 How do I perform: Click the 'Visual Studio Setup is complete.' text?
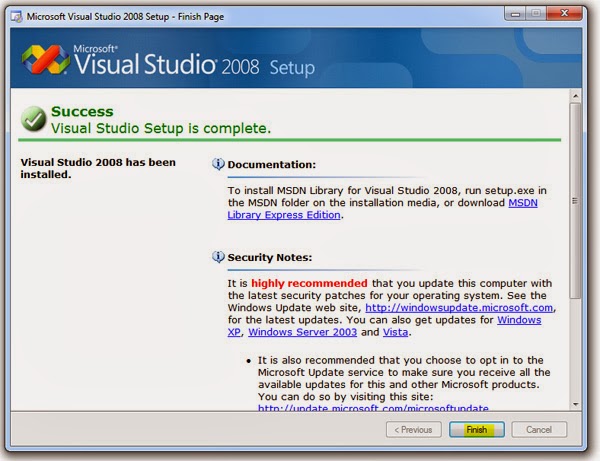[161, 128]
